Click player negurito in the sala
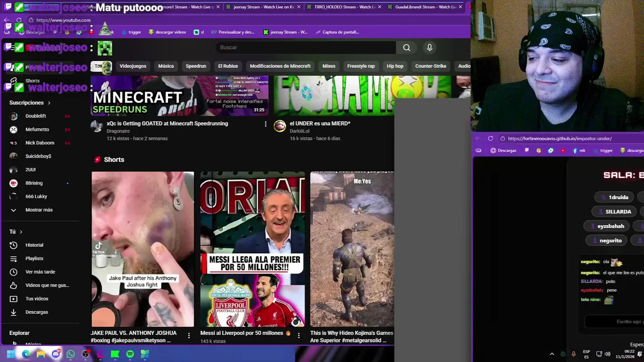 [x=607, y=241]
